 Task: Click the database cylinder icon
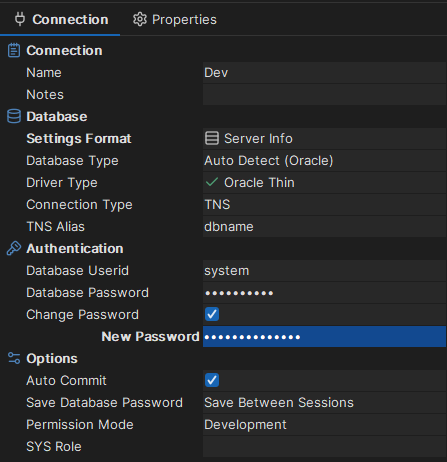point(14,116)
